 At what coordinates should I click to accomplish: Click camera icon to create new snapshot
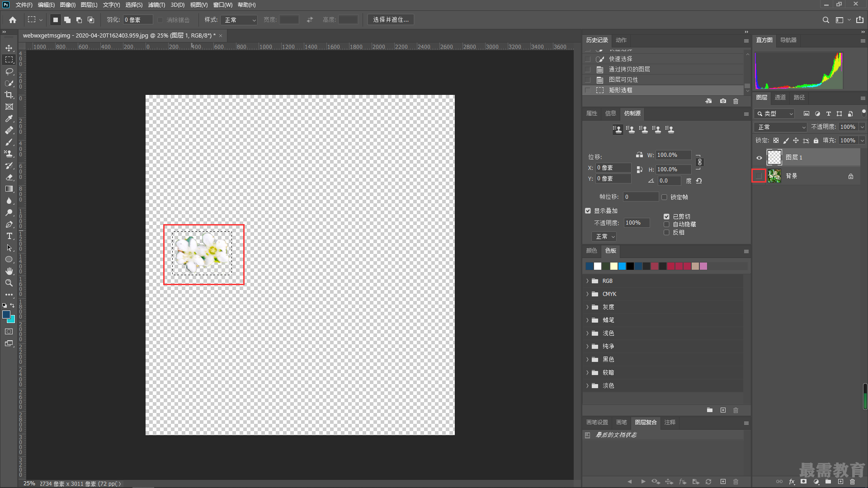click(723, 101)
